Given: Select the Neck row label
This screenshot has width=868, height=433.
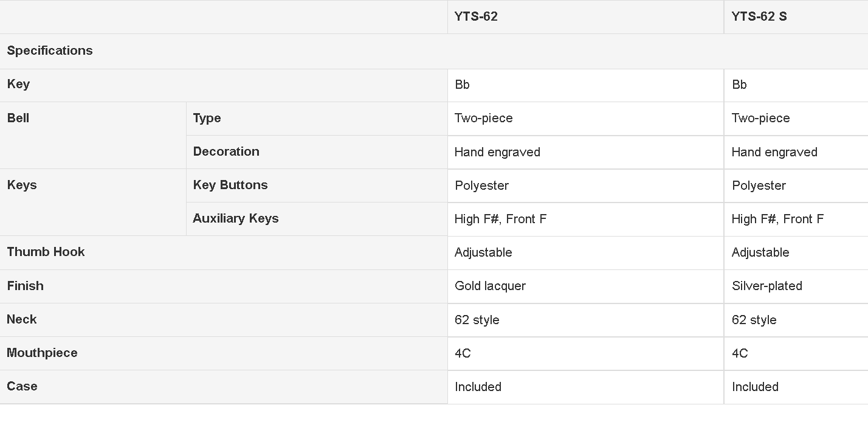Looking at the screenshot, I should [22, 319].
